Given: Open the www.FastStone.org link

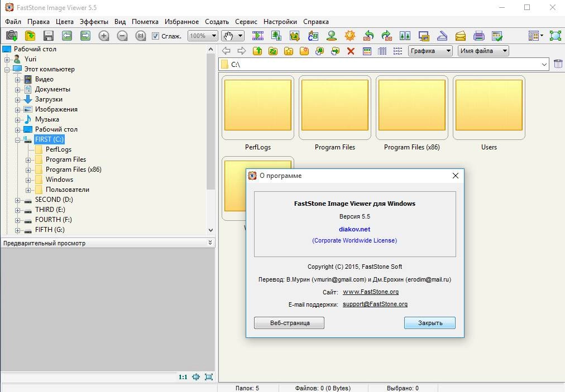Looking at the screenshot, I should click(370, 292).
